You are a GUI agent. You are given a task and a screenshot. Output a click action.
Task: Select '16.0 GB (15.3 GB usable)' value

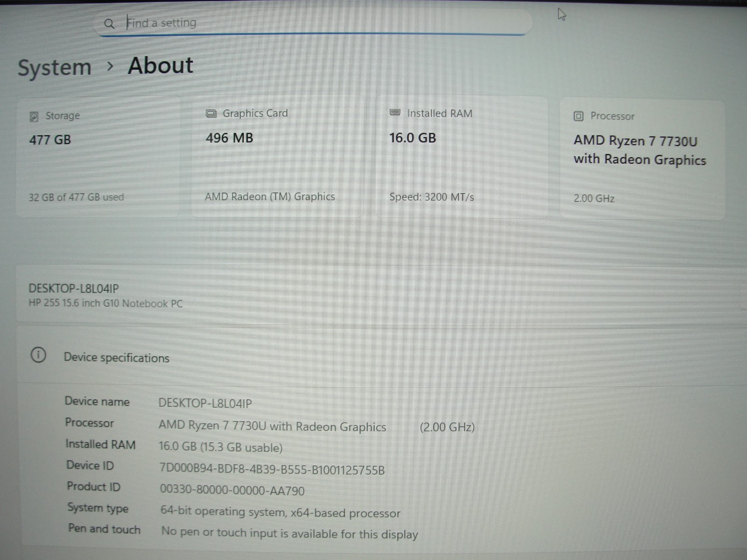point(220,447)
